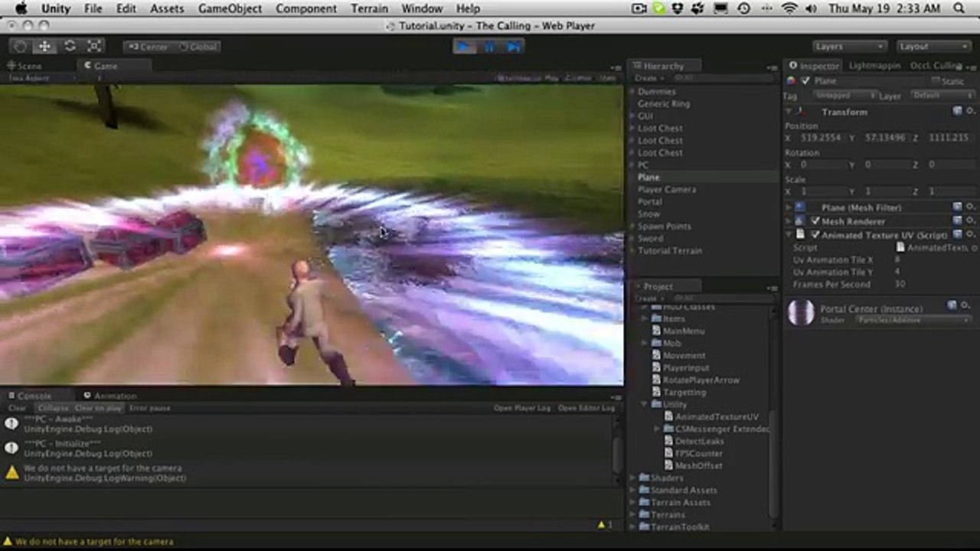Screen dimensions: 980x551
Task: Open Mesh Renderer component's gear menu
Action: point(971,221)
